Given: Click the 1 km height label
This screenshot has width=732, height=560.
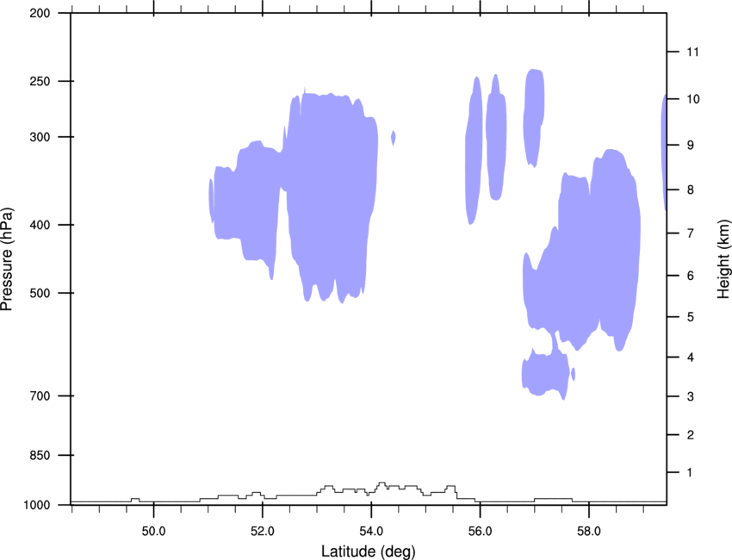Looking at the screenshot, I should [x=691, y=473].
